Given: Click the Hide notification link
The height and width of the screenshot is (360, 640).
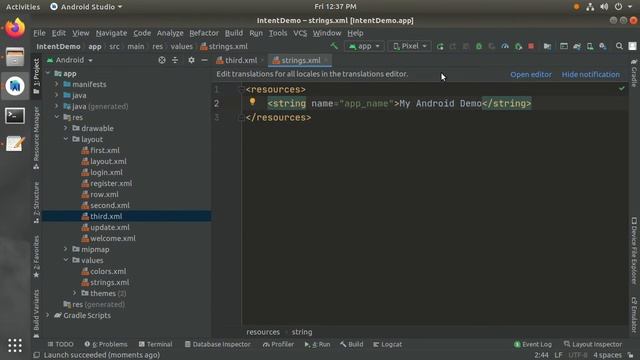Looking at the screenshot, I should (x=591, y=74).
